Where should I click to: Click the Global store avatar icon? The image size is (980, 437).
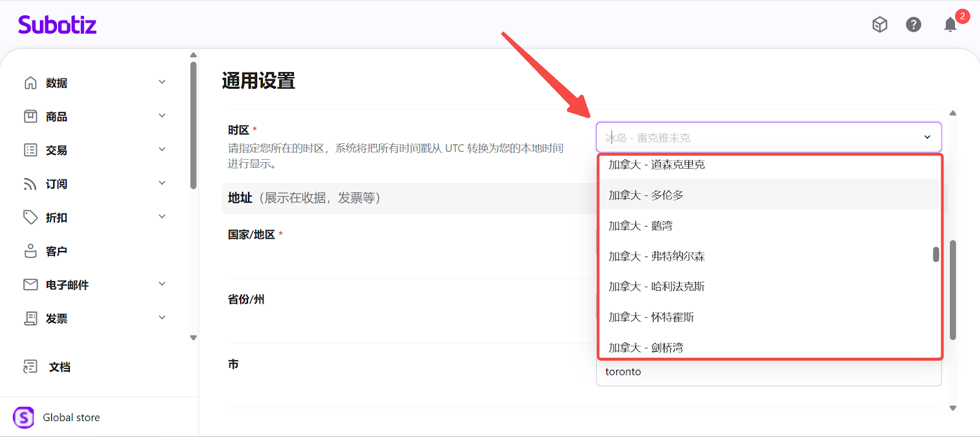click(24, 417)
